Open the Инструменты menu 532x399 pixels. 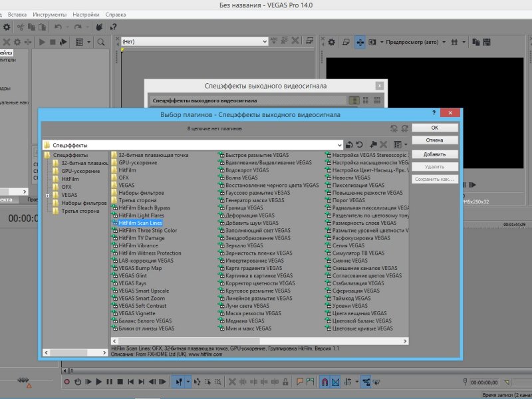[49, 15]
